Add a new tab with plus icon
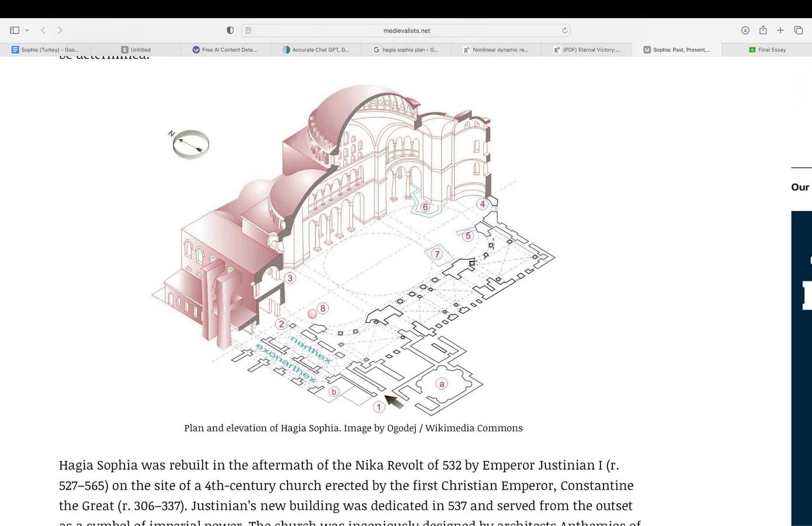The height and width of the screenshot is (526, 812). point(780,30)
